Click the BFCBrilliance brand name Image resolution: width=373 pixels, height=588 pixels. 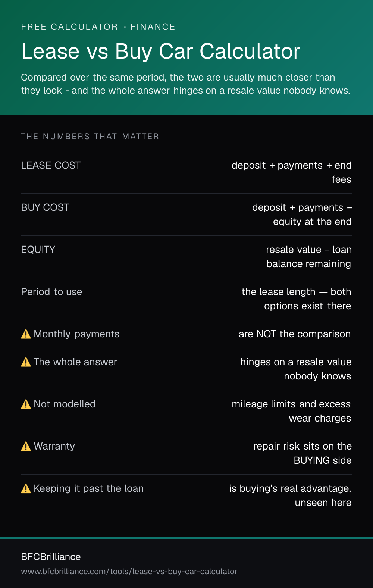51,557
